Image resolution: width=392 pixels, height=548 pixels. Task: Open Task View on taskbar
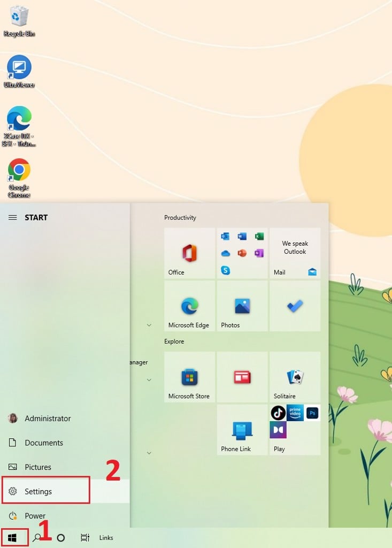pyautogui.click(x=85, y=537)
